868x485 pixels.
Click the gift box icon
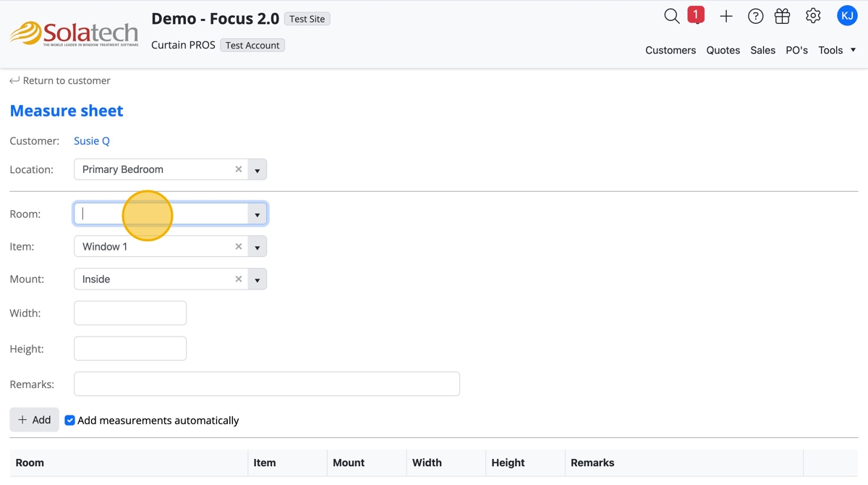pyautogui.click(x=782, y=16)
